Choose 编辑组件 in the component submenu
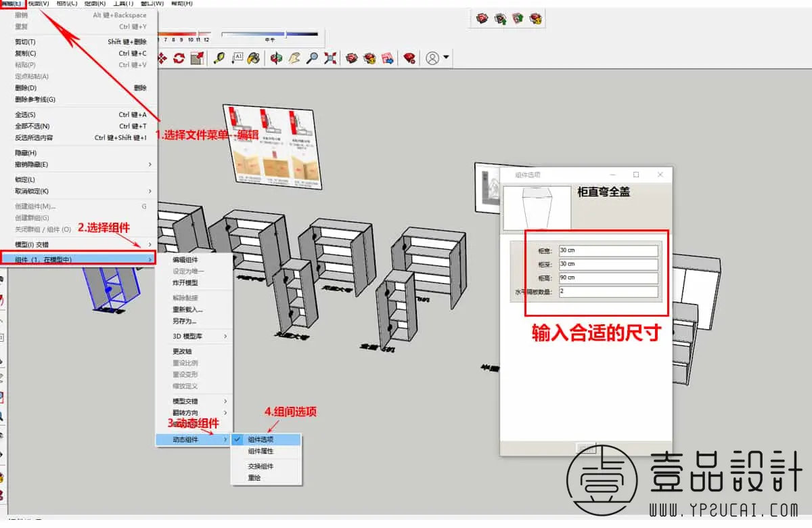The height and width of the screenshot is (528, 812). click(x=194, y=260)
